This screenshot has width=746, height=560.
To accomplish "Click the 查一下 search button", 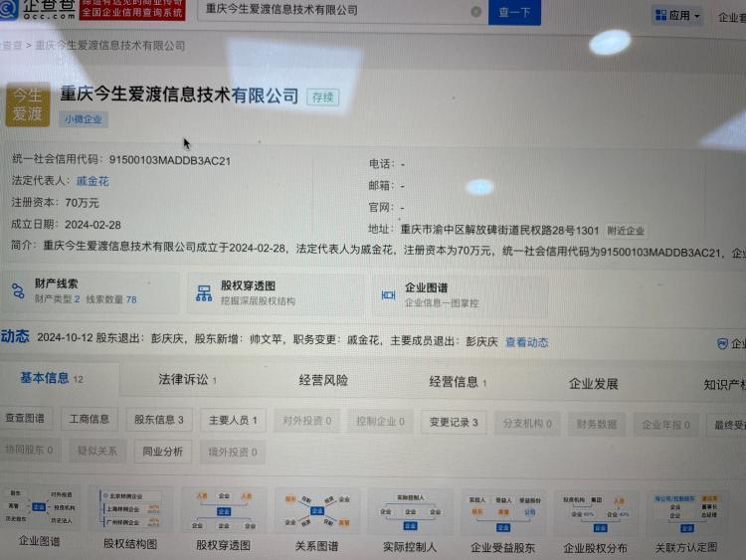I will click(514, 12).
